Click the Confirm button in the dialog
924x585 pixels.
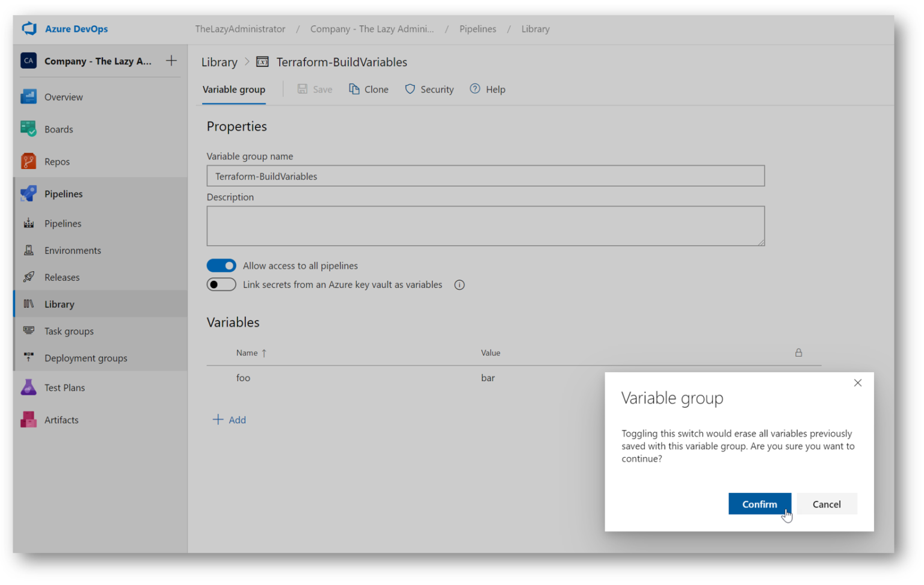click(x=760, y=504)
